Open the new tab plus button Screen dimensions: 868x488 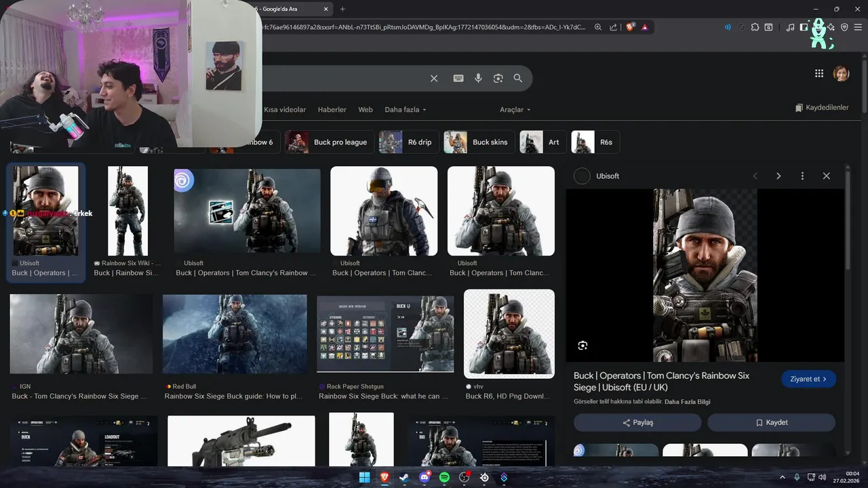pyautogui.click(x=342, y=9)
